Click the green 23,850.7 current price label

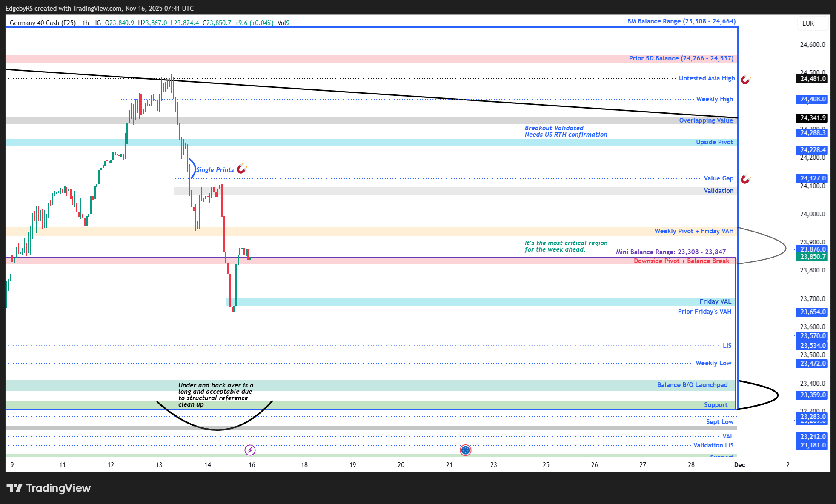(812, 257)
